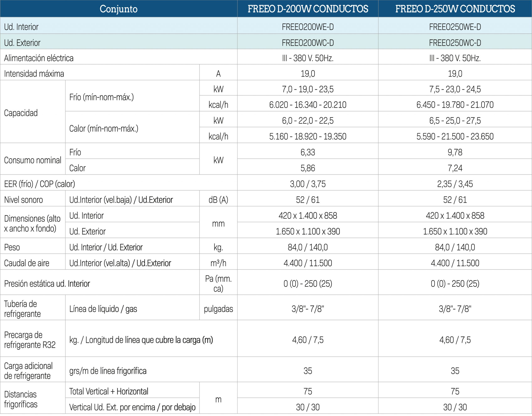Click the Conjunto header cell
Screen dimensions: 532x416
[118, 9]
